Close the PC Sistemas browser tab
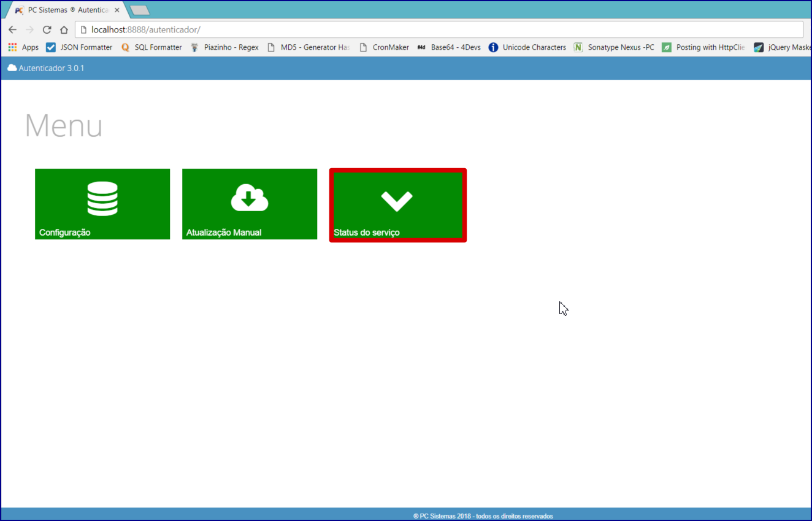The height and width of the screenshot is (521, 812). [117, 10]
